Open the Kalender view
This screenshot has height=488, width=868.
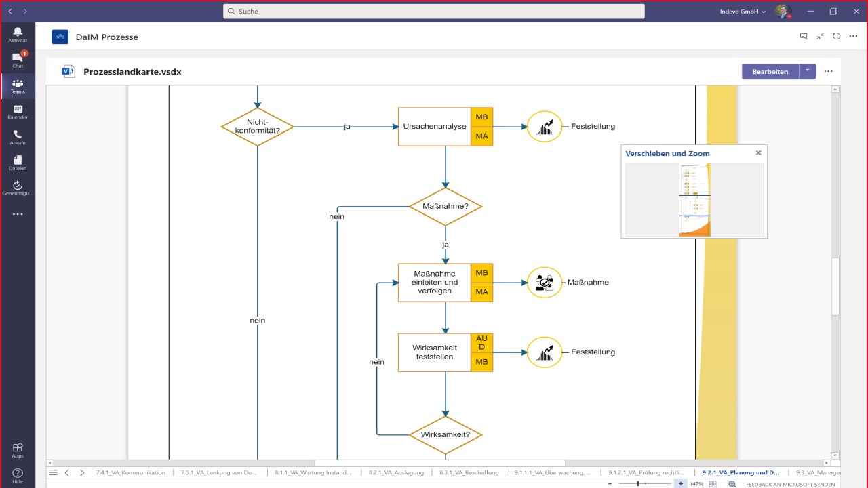click(18, 111)
